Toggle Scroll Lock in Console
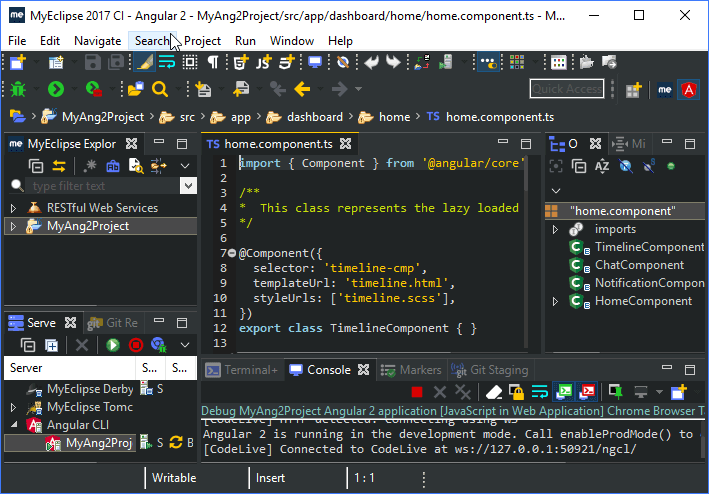The width and height of the screenshot is (709, 494). (x=516, y=392)
